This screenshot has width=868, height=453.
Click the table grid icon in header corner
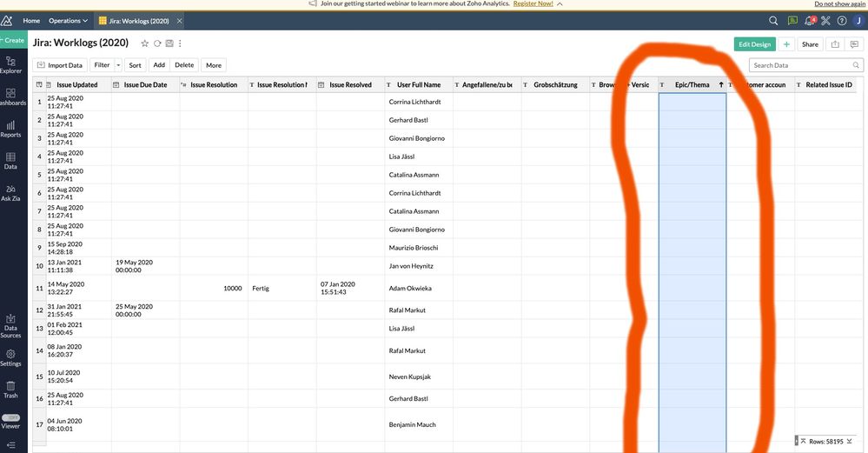click(x=39, y=84)
